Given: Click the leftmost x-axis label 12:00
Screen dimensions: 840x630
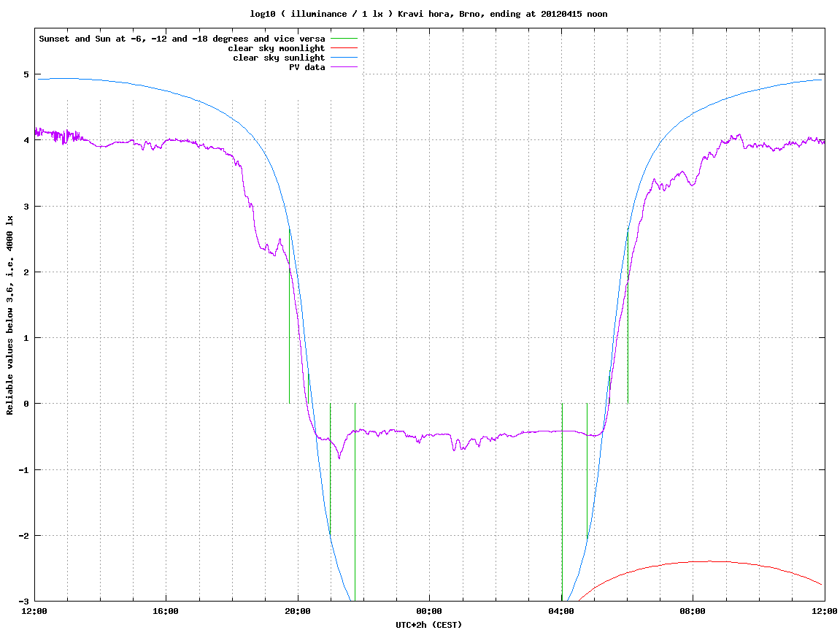Looking at the screenshot, I should (34, 611).
